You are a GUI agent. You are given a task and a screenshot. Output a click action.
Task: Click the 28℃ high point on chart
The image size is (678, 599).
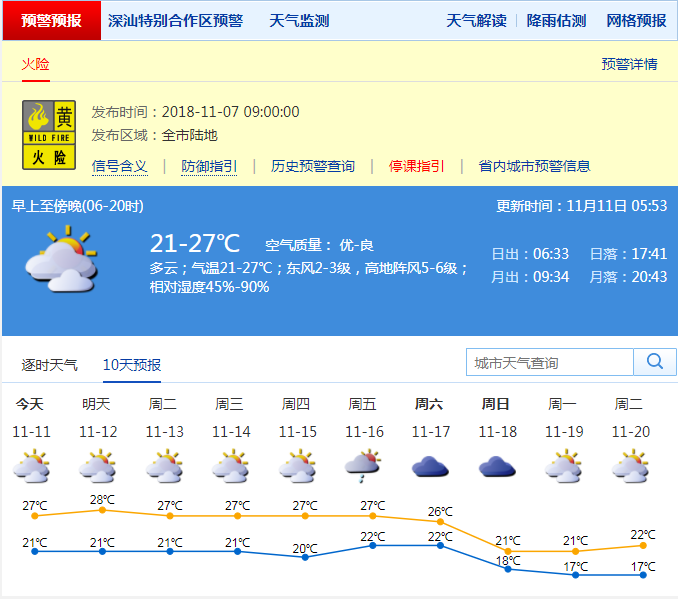pyautogui.click(x=102, y=510)
